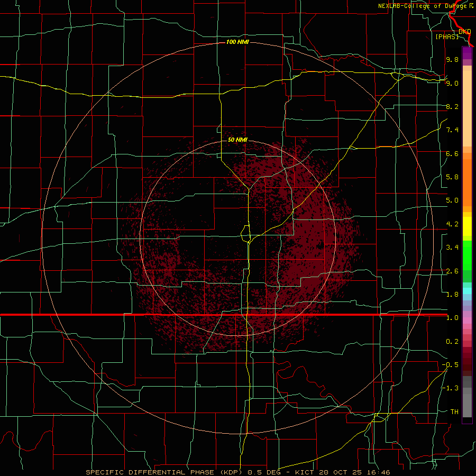Click the 50 NMI range ring label
The height and width of the screenshot is (476, 476).
click(237, 140)
